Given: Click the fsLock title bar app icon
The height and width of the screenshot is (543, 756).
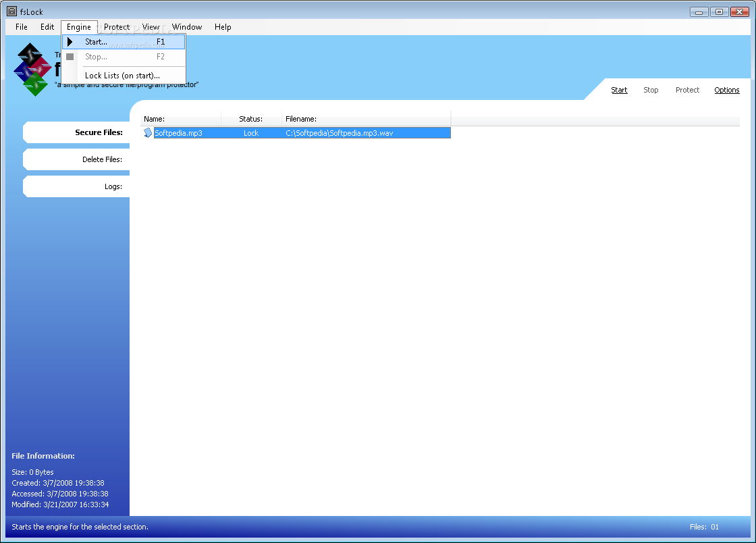Looking at the screenshot, I should (11, 11).
